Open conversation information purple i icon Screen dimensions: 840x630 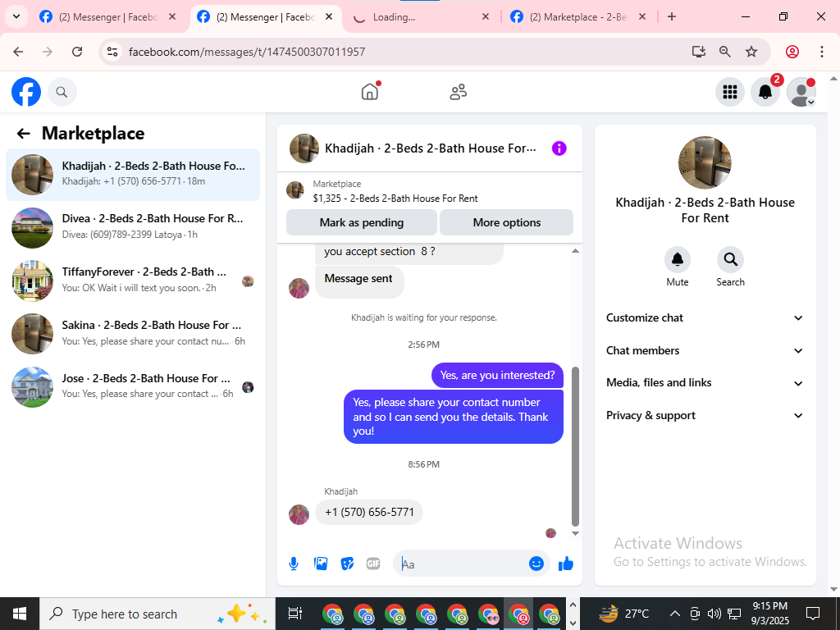click(559, 148)
